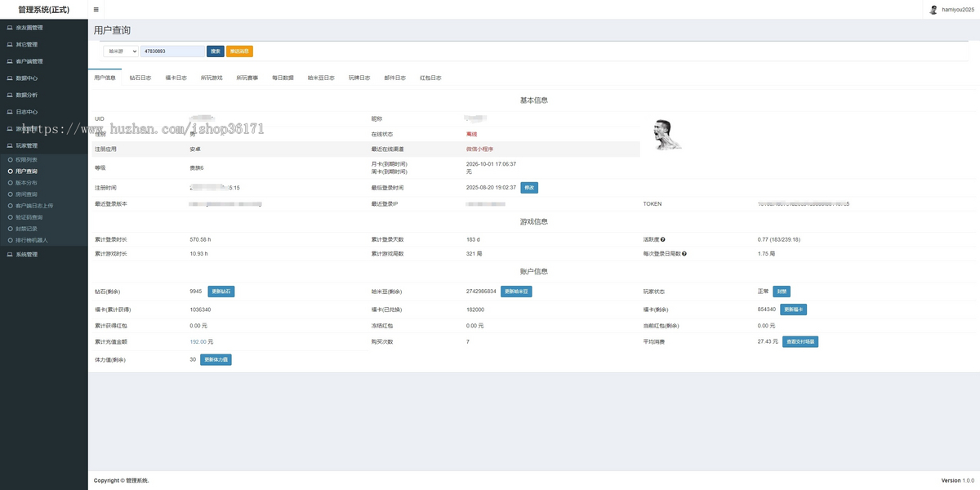Click the 2742986834 哈米豆 balance value

pyautogui.click(x=481, y=292)
